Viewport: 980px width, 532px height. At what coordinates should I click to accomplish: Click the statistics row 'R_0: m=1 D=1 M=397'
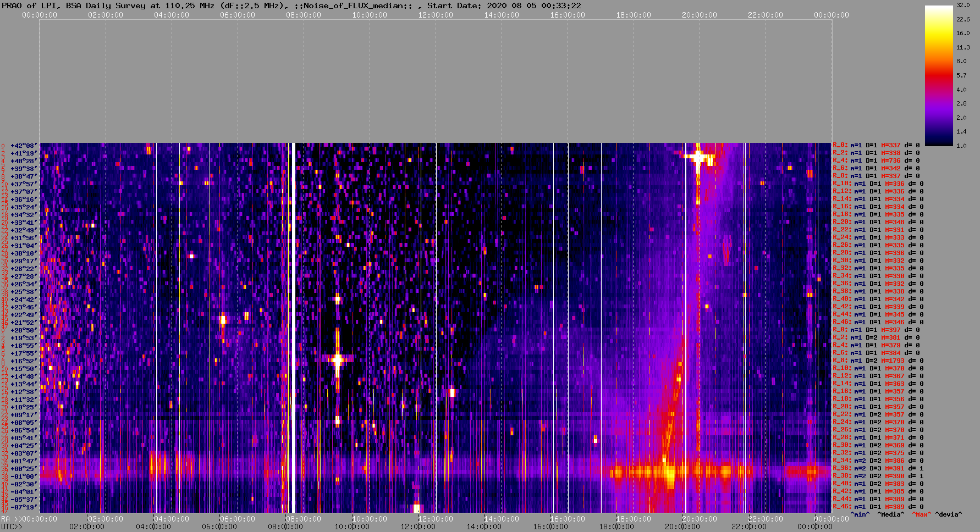[x=876, y=330]
